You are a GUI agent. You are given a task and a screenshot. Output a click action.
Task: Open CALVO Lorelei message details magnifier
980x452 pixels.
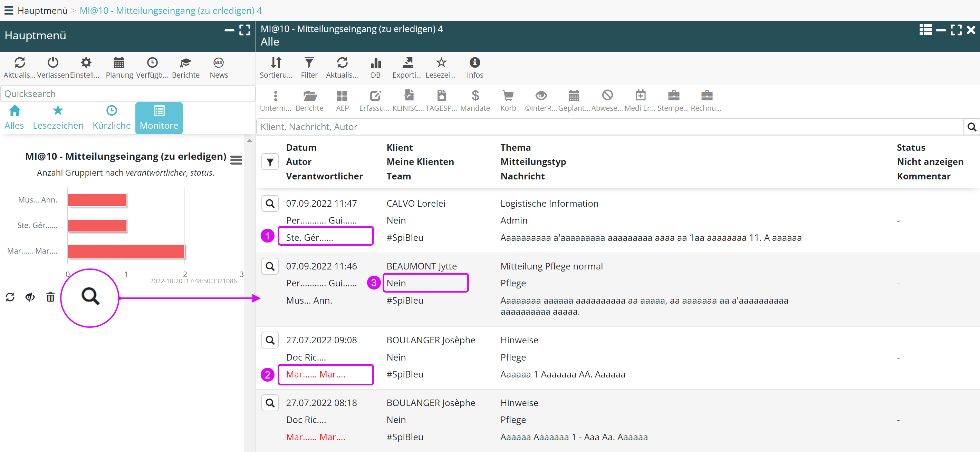[270, 203]
